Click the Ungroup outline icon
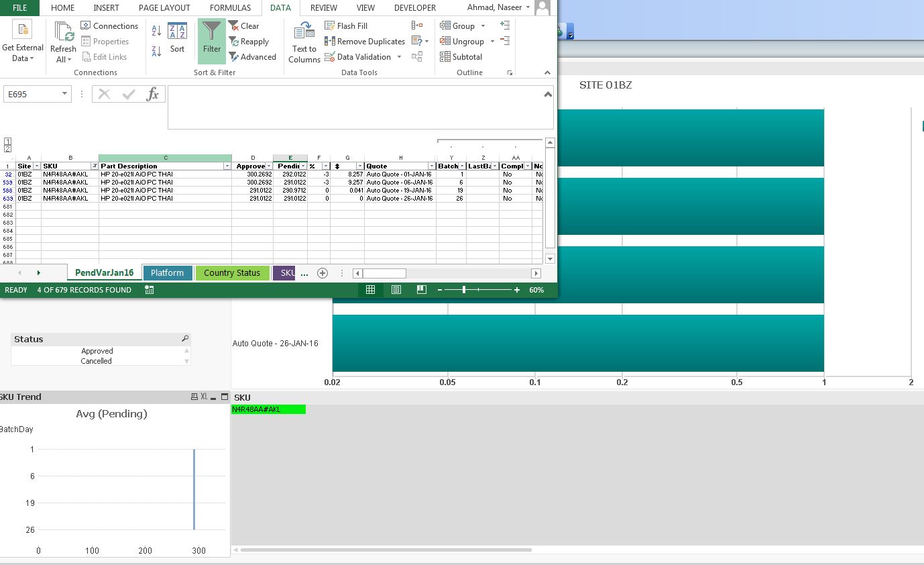924x565 pixels. click(445, 42)
